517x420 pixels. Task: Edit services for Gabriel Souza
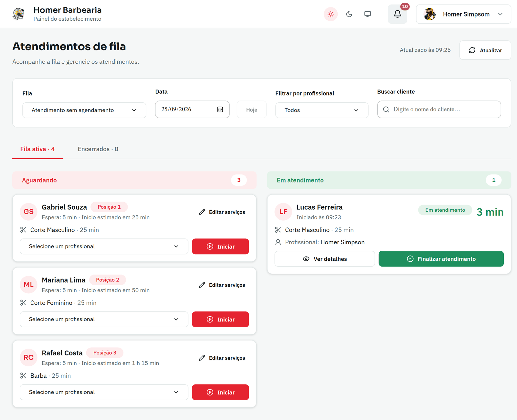coord(222,212)
